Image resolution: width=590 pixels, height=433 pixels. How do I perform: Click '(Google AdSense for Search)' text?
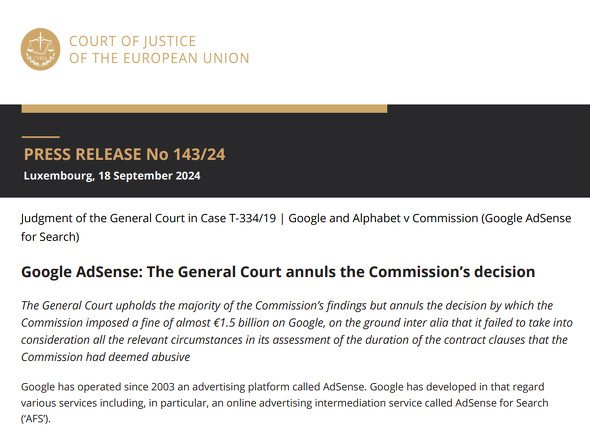tap(296, 227)
